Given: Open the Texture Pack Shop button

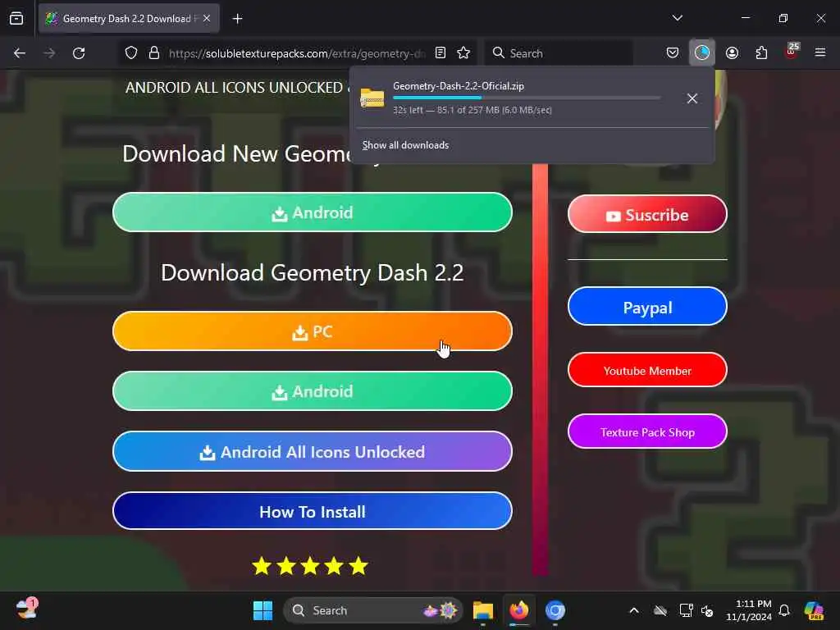Looking at the screenshot, I should [x=647, y=431].
